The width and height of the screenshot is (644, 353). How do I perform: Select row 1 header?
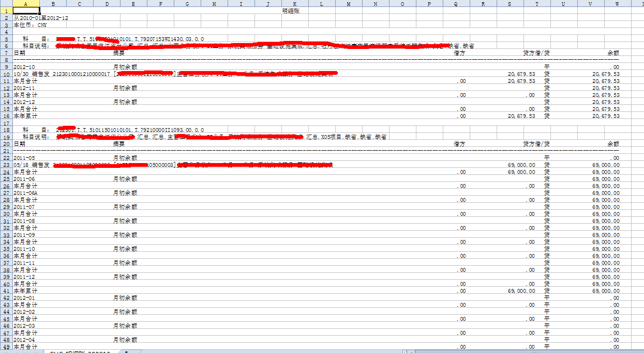[6, 11]
